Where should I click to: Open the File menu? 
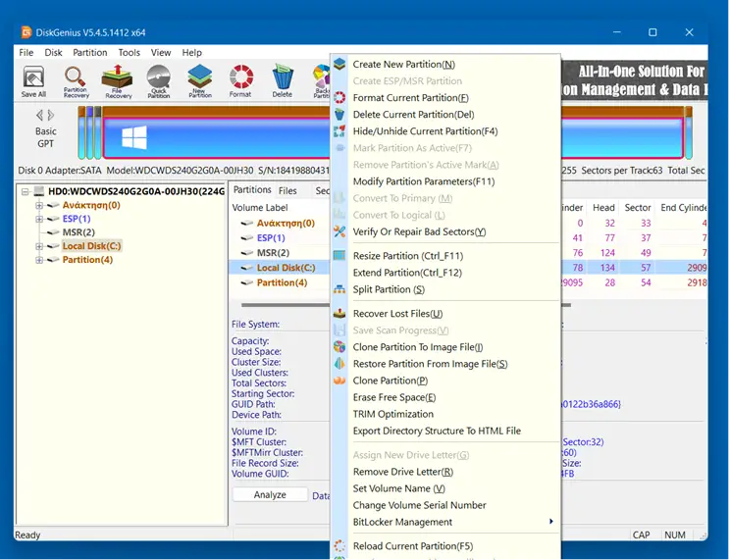point(26,53)
